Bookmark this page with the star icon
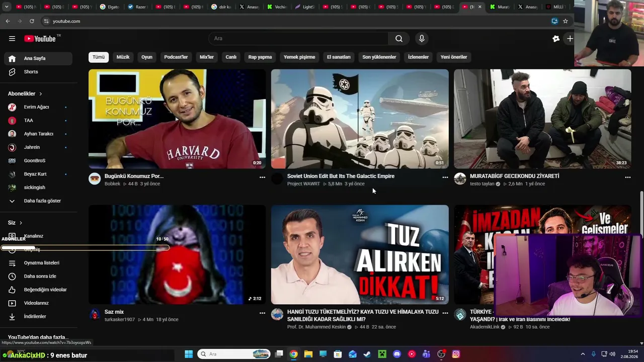644x362 pixels. [566, 21]
